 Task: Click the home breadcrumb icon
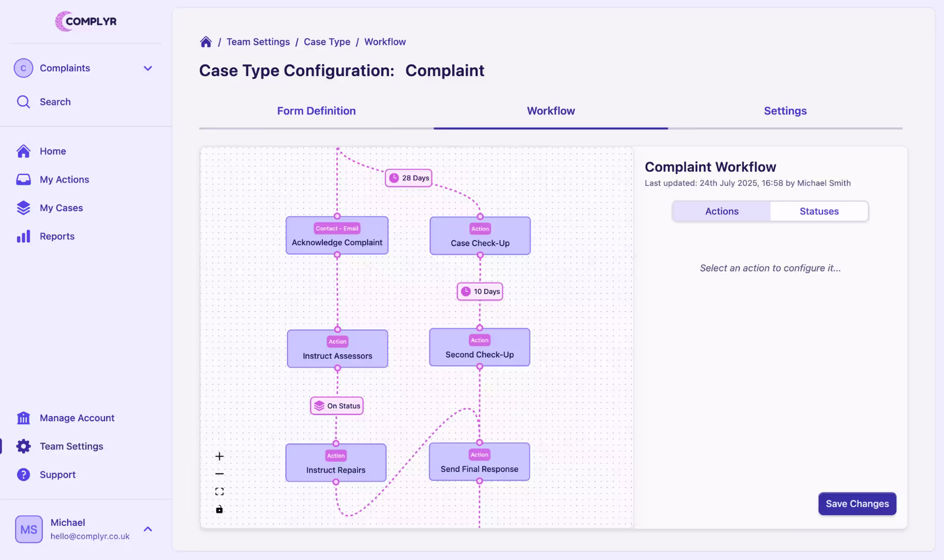point(205,41)
